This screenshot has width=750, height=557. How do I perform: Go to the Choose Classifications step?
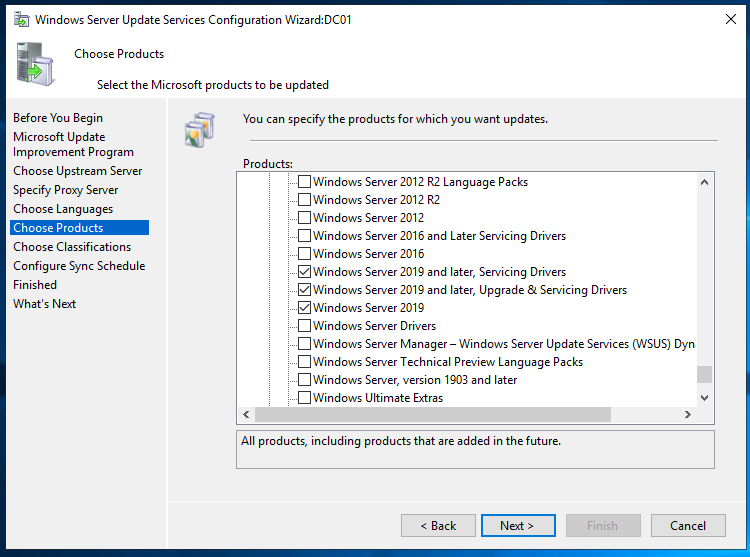point(72,247)
